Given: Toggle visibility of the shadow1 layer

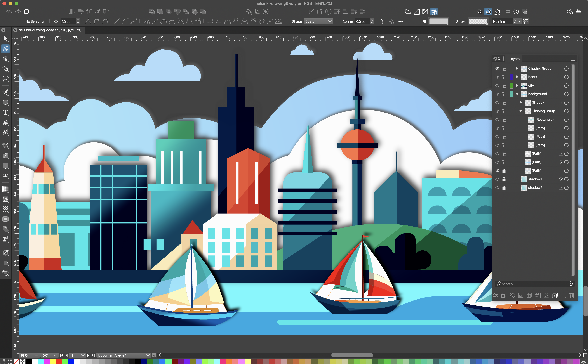Looking at the screenshot, I should point(497,179).
